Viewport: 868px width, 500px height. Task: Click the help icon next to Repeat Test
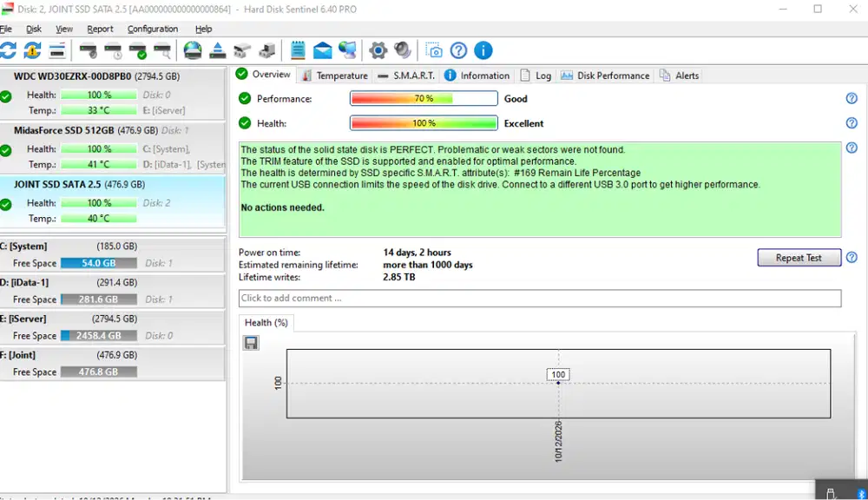point(852,258)
